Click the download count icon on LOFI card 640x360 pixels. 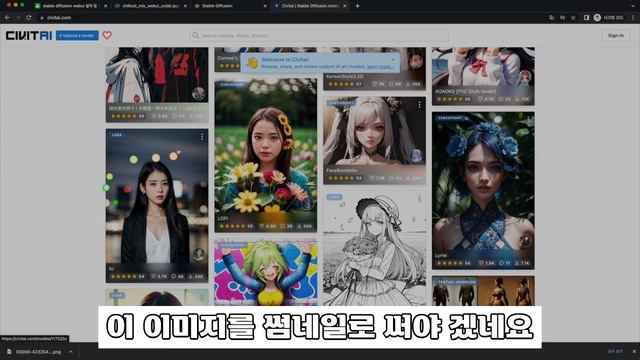[x=299, y=226]
